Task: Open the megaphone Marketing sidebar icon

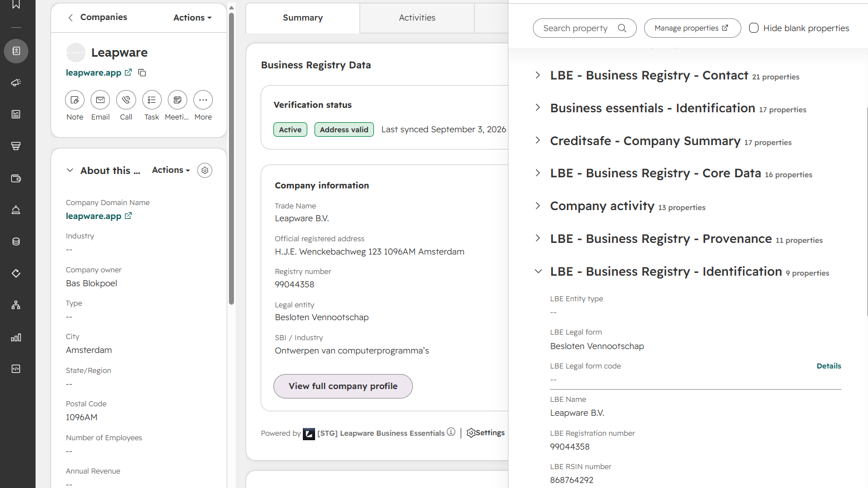Action: 16,83
